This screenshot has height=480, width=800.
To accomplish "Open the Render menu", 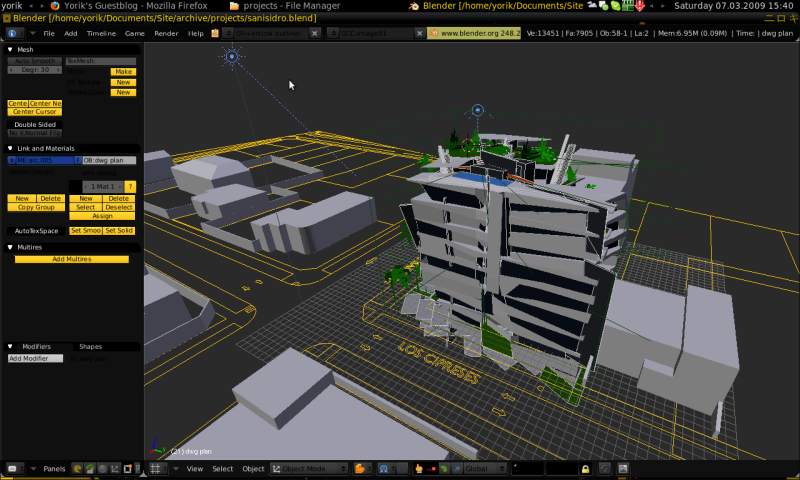I will click(x=166, y=33).
